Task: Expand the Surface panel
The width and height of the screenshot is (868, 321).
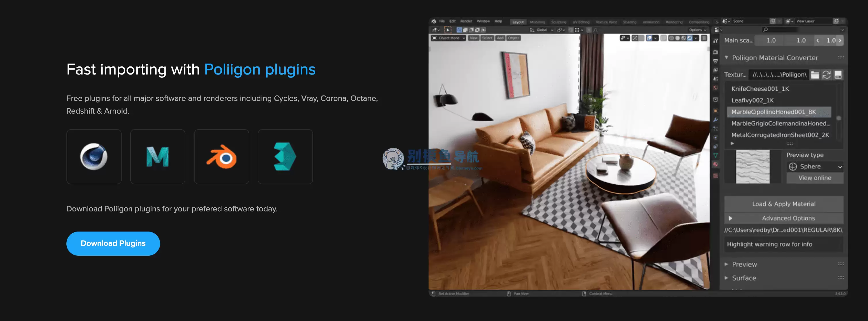Action: coord(727,278)
